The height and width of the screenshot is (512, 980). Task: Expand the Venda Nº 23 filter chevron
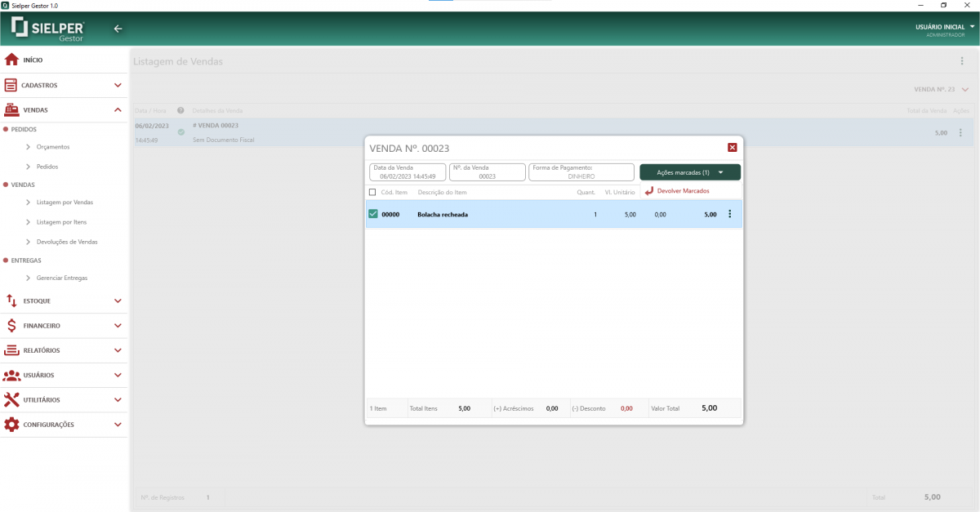tap(965, 89)
